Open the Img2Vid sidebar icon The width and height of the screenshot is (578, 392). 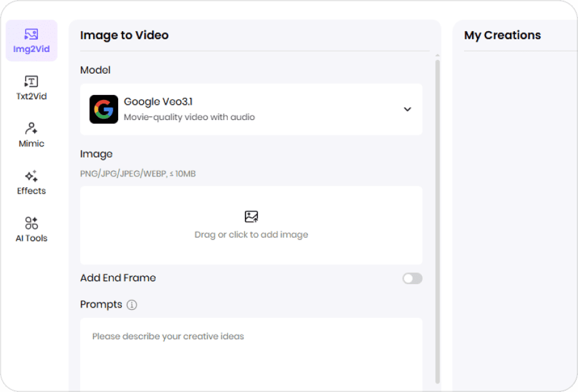point(31,34)
